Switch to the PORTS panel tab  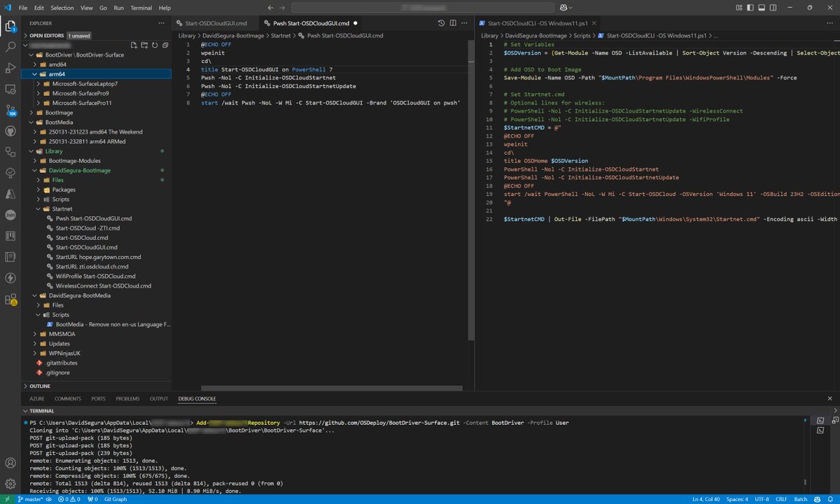(99, 398)
